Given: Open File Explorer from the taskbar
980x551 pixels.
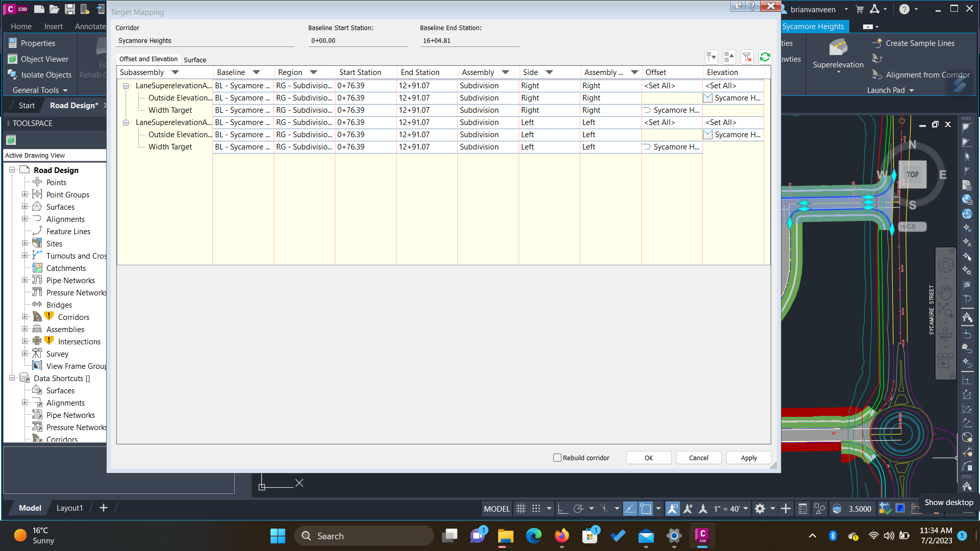Looking at the screenshot, I should [x=505, y=536].
